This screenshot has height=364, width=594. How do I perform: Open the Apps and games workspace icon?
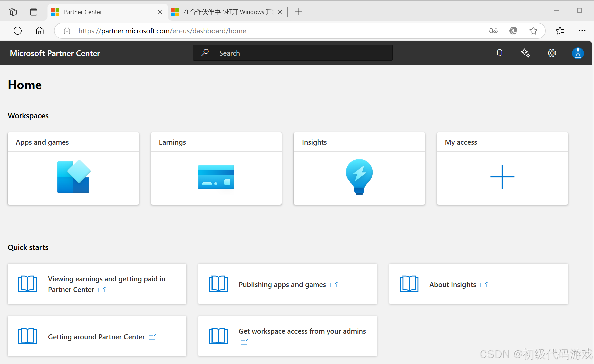[74, 176]
